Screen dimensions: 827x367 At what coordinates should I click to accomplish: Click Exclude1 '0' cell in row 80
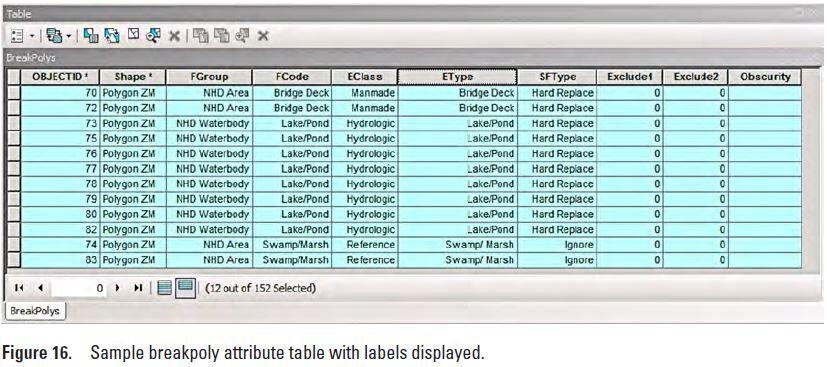point(630,215)
